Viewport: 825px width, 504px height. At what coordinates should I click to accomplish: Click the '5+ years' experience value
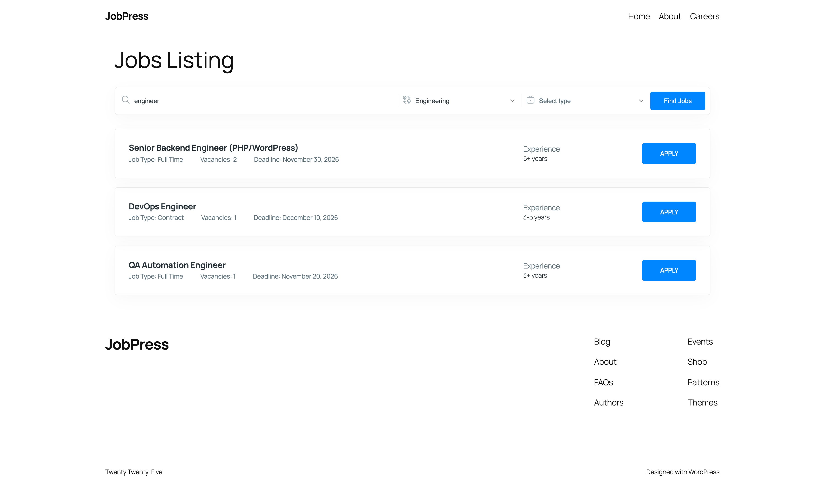click(x=535, y=159)
